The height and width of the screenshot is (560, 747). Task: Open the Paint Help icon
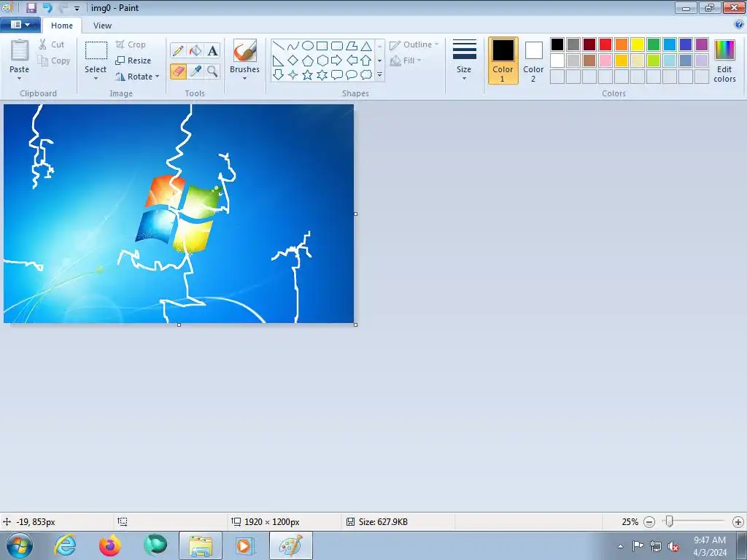pyautogui.click(x=739, y=24)
